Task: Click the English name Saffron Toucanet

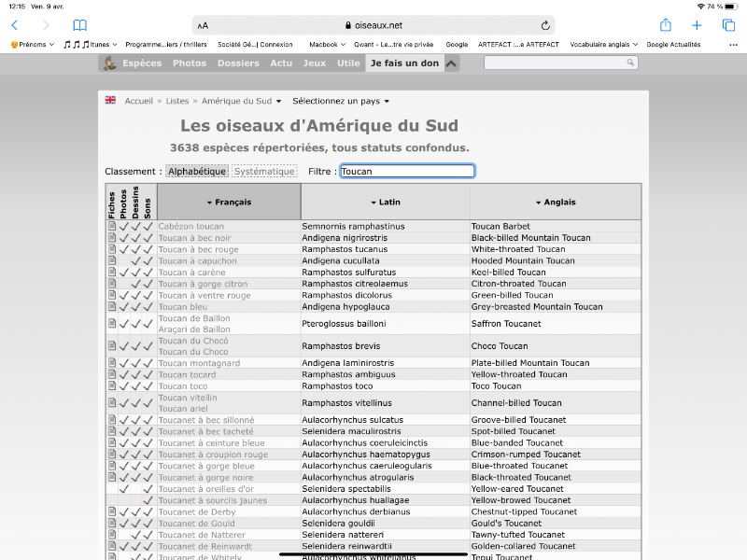Action: click(x=506, y=324)
